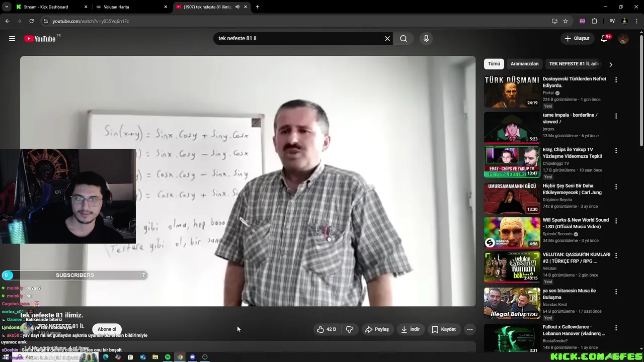
Task: Install the app icon in address bar
Action: pyautogui.click(x=554, y=21)
